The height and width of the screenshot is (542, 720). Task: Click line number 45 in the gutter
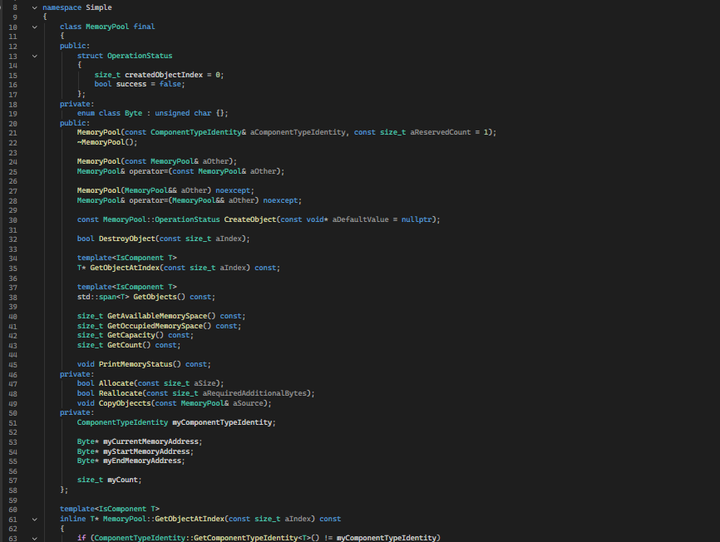click(x=14, y=363)
